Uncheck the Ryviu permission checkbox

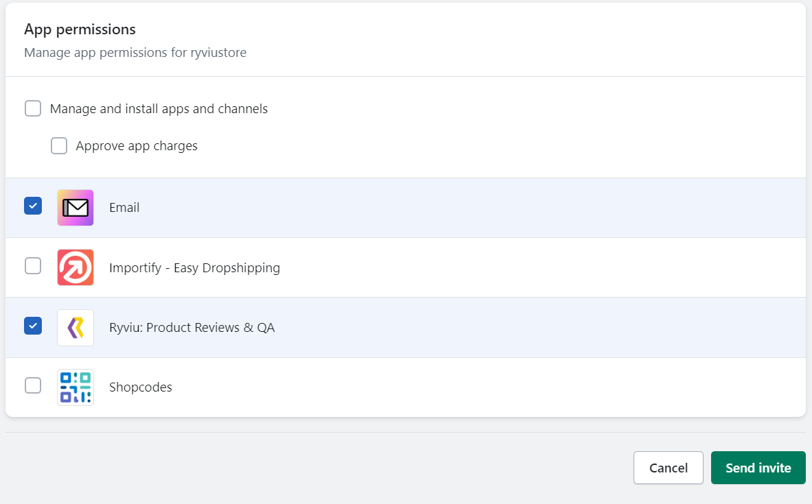click(x=33, y=325)
